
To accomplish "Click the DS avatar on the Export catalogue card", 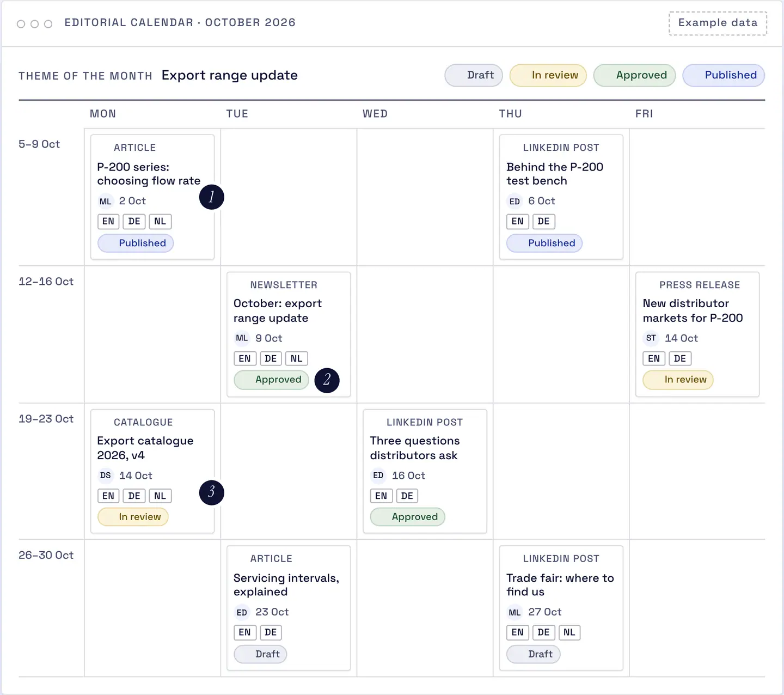I will point(105,475).
